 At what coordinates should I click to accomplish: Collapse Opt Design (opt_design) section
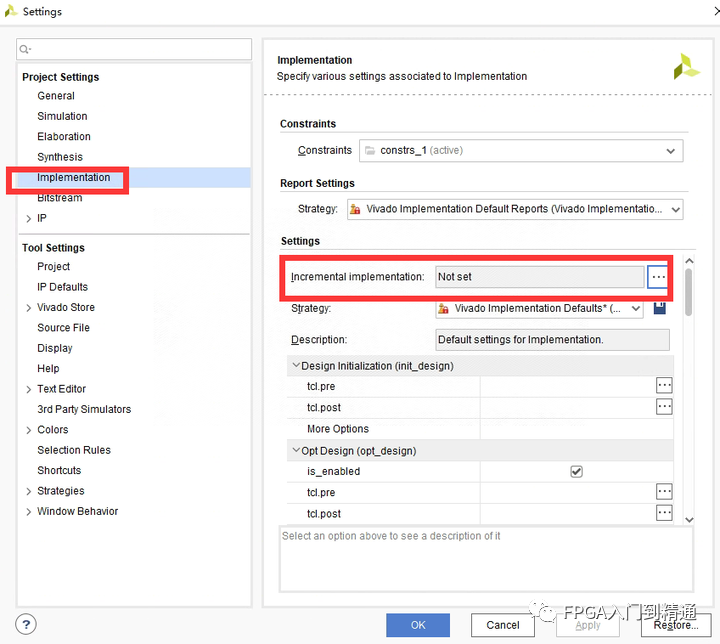coord(296,451)
